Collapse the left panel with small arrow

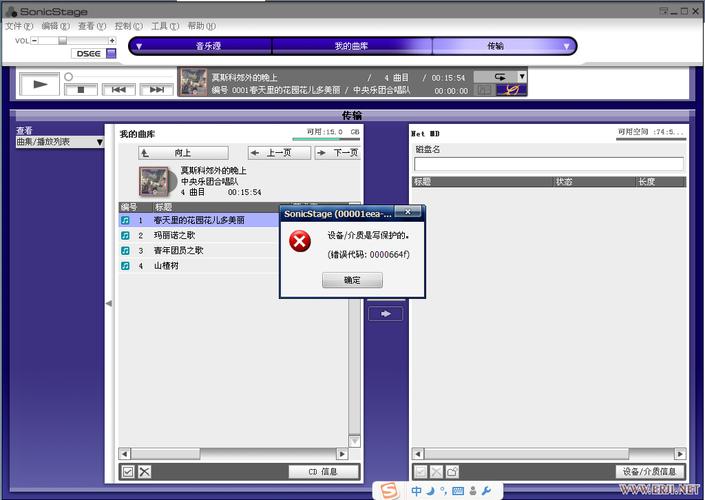tap(109, 304)
